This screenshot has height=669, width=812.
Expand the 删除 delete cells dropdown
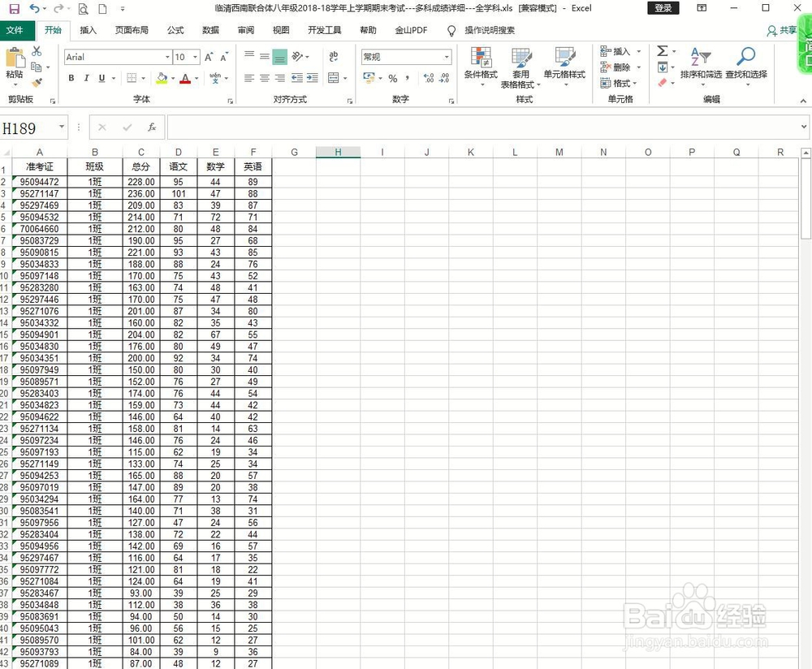pos(639,67)
